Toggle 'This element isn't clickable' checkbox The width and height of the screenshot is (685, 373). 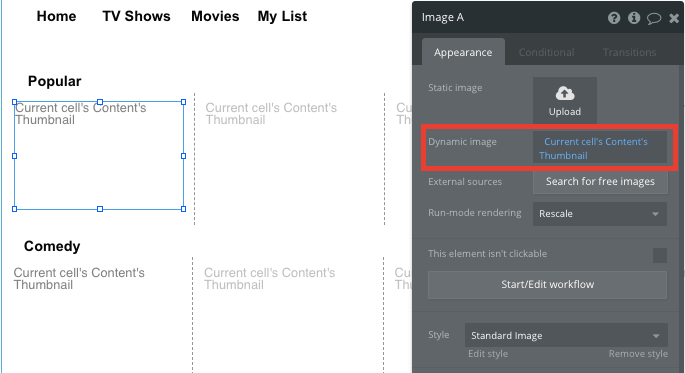coord(660,255)
